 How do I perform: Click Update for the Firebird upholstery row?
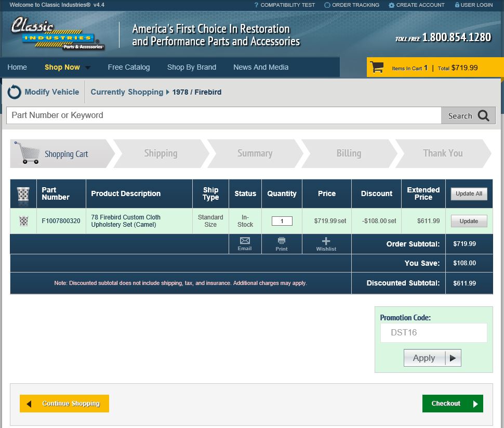tap(469, 221)
